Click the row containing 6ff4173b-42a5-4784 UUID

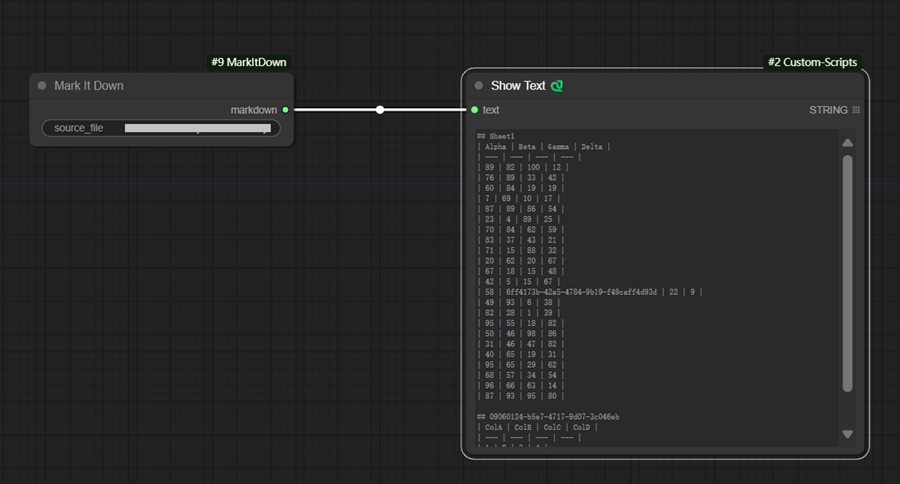[x=589, y=292]
